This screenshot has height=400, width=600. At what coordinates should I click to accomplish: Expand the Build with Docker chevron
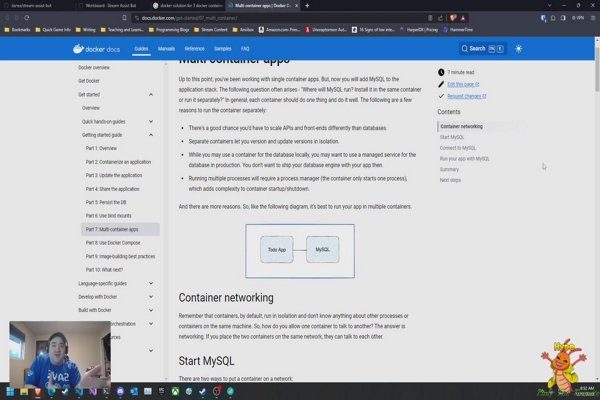(151, 310)
